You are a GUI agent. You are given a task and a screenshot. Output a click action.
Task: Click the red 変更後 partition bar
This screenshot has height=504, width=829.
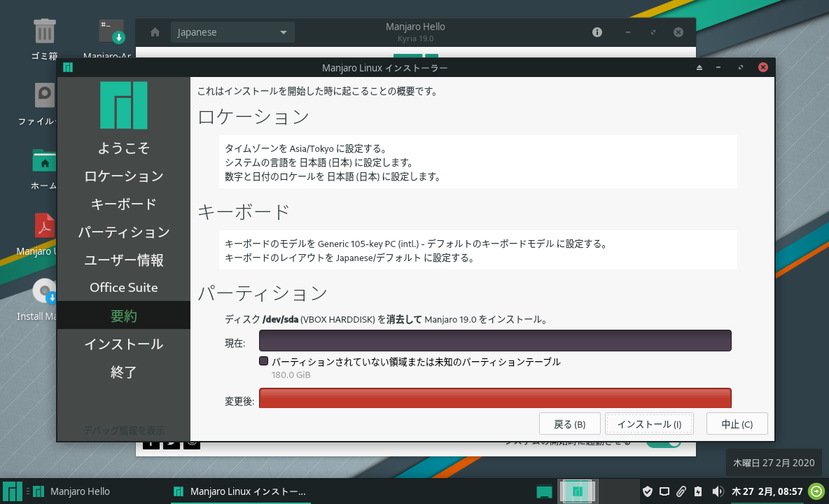click(495, 398)
